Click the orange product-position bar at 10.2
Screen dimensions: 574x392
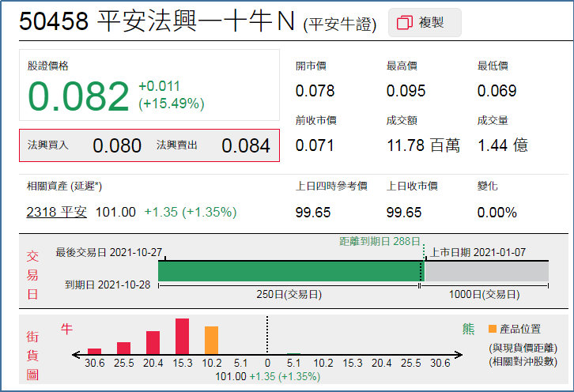coord(211,341)
